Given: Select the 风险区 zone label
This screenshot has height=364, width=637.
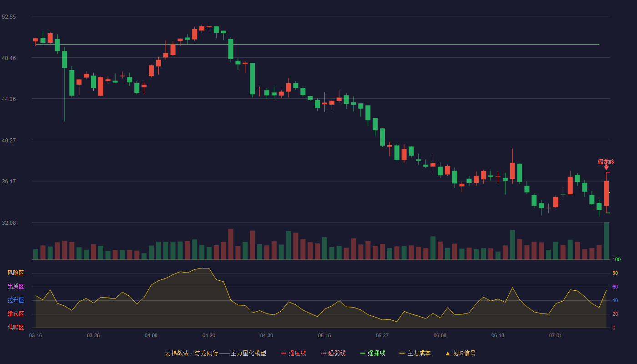Looking at the screenshot, I should pos(15,273).
